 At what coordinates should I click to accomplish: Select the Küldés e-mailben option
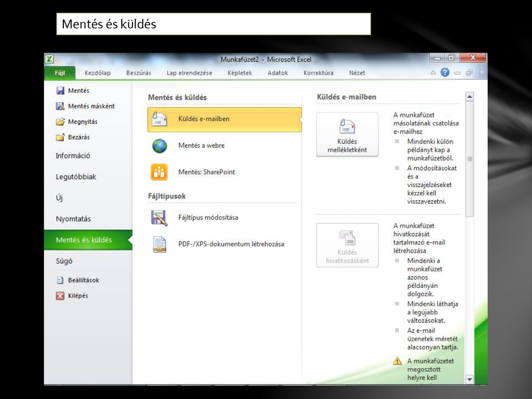225,119
